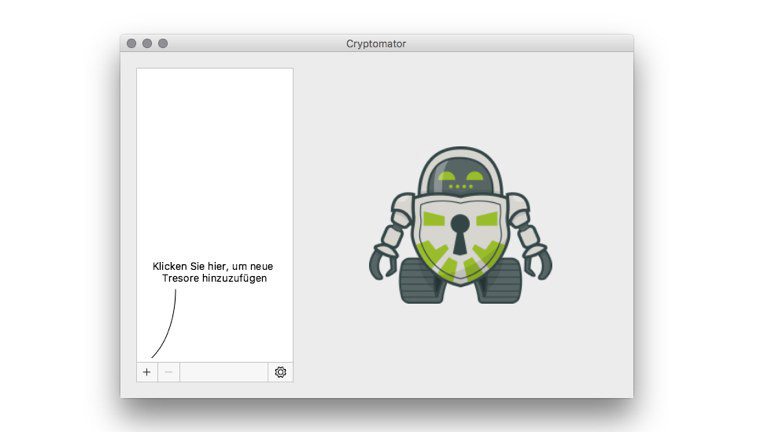Open settings via the gear icon

point(280,372)
